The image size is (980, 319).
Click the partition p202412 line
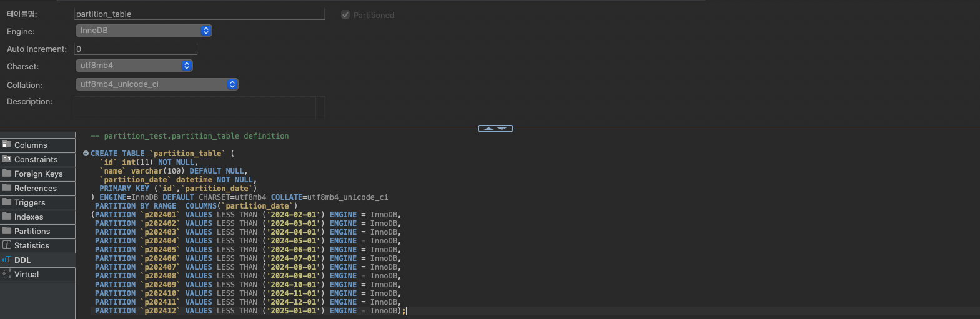(x=250, y=310)
